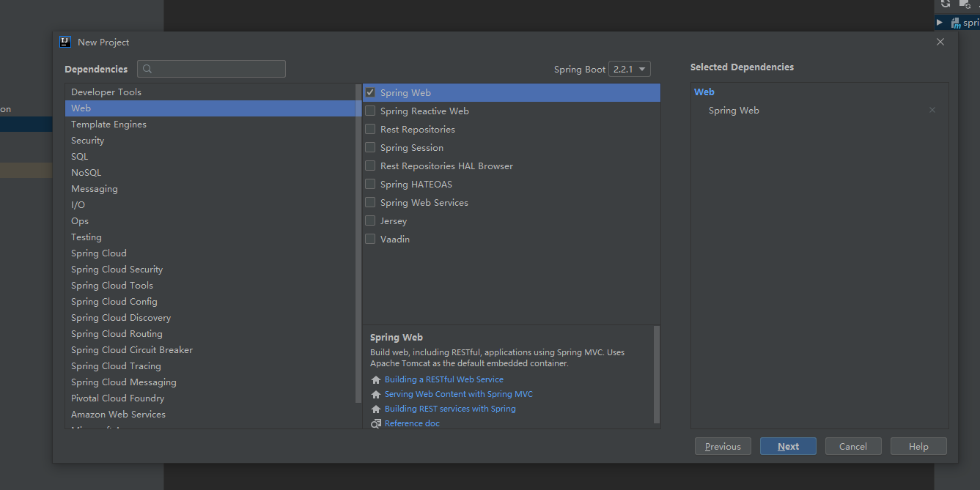Open Amazon Web Services category
The width and height of the screenshot is (980, 490).
210,415
